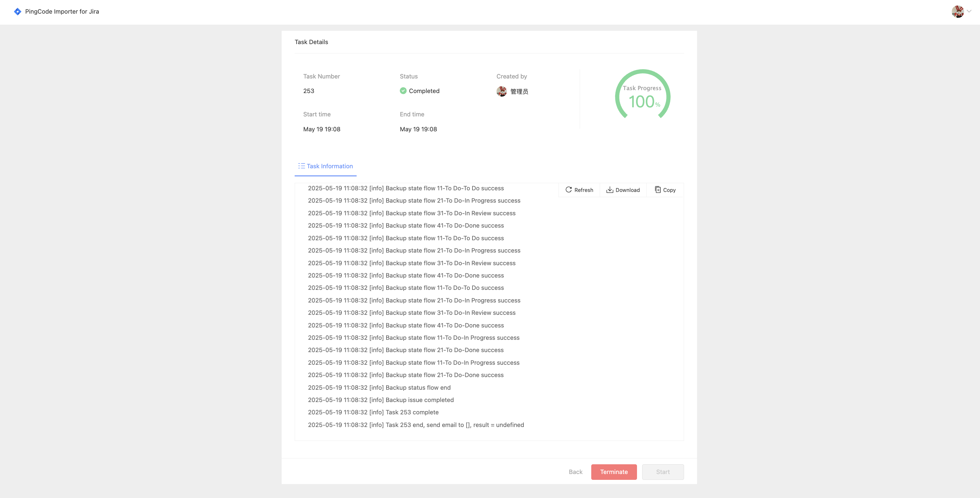Click the PingCode diamond logo
The width and height of the screenshot is (980, 498).
[x=18, y=11]
